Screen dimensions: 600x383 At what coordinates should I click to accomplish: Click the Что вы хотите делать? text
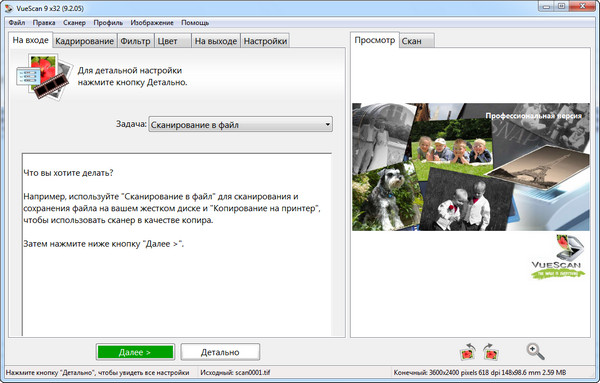click(68, 173)
